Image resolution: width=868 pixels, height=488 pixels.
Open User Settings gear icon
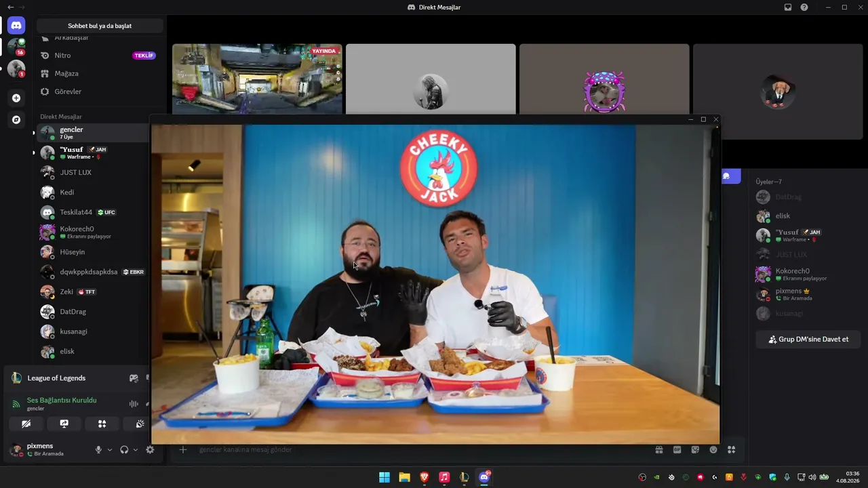point(150,449)
